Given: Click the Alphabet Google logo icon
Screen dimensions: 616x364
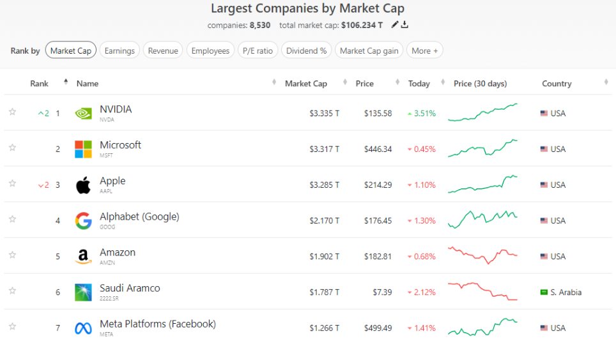Looking at the screenshot, I should [x=83, y=221].
